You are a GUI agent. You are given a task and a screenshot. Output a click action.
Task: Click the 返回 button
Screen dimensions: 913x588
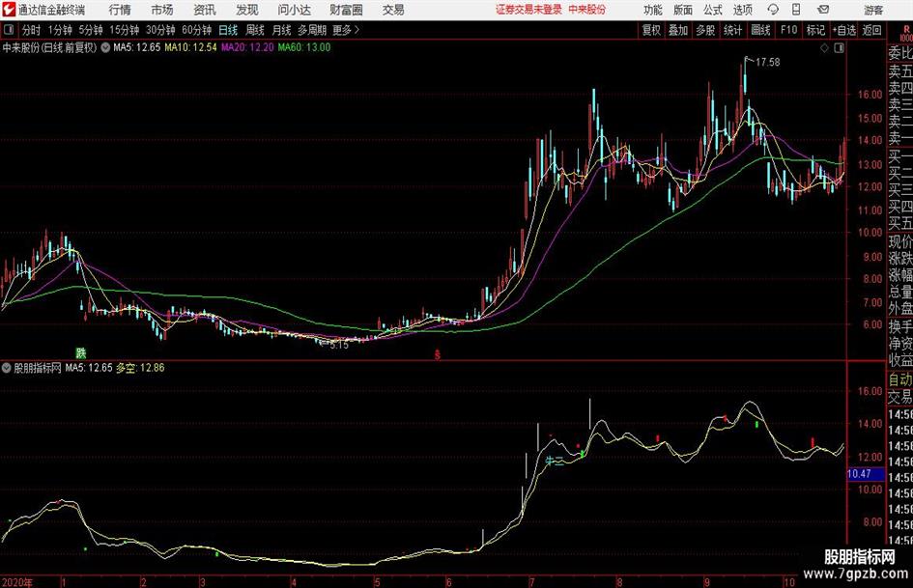coord(871,30)
